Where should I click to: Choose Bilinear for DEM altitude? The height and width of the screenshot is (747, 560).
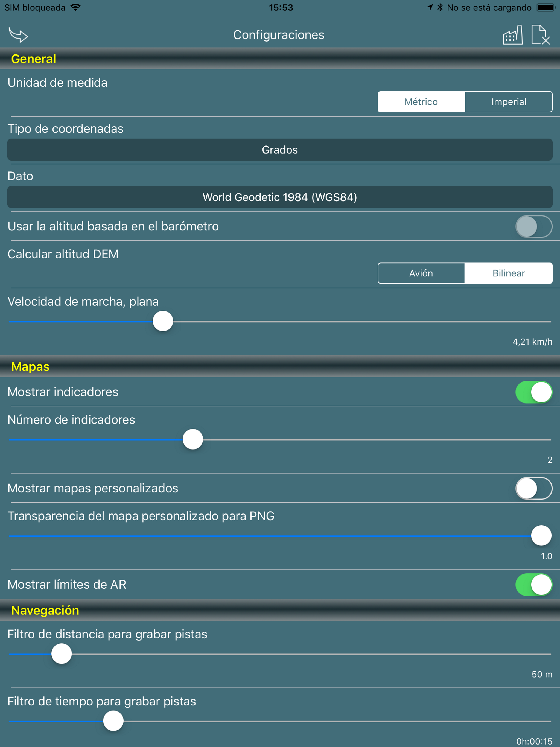508,273
